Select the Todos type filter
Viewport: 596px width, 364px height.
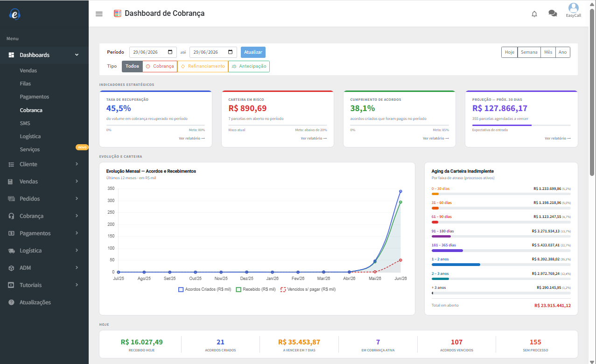[132, 66]
